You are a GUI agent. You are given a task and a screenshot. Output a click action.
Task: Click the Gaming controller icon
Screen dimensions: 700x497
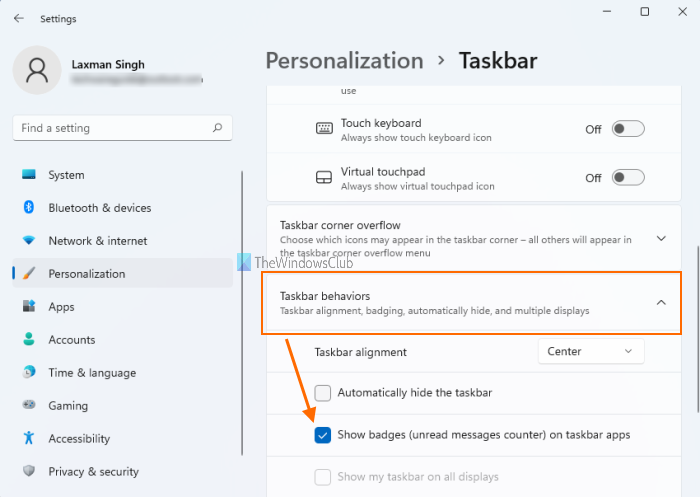click(29, 405)
